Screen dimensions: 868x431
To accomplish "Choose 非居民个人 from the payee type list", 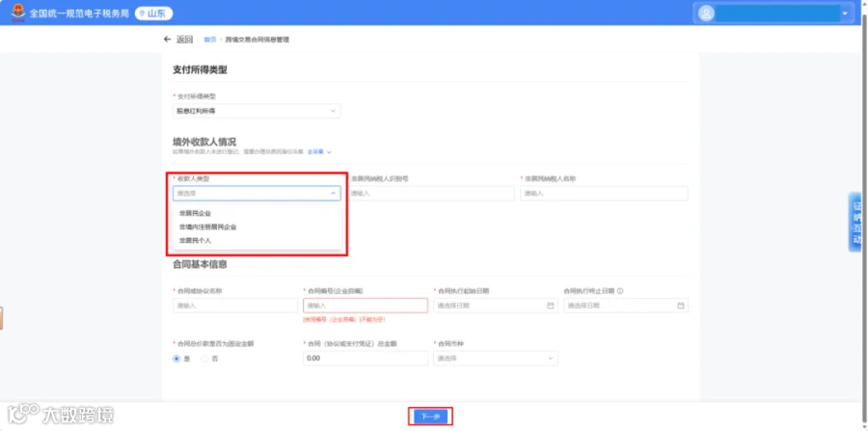I will click(257, 241).
